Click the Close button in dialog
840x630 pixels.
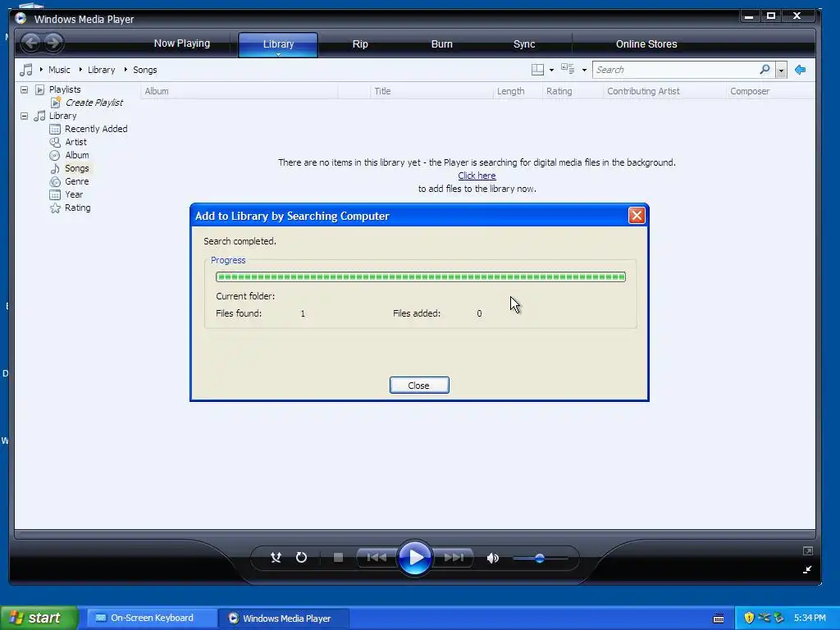419,386
